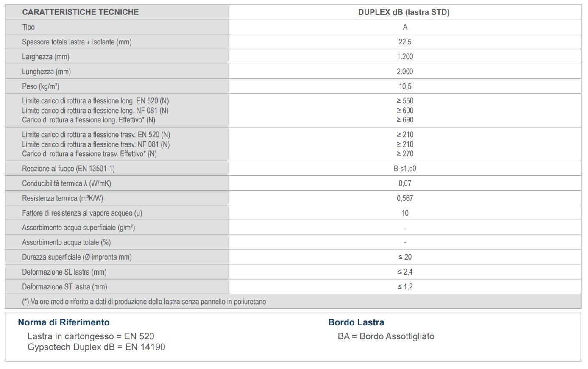This screenshot has height=369, width=588.
Task: Click the 2.000 length value
Action: pos(405,72)
